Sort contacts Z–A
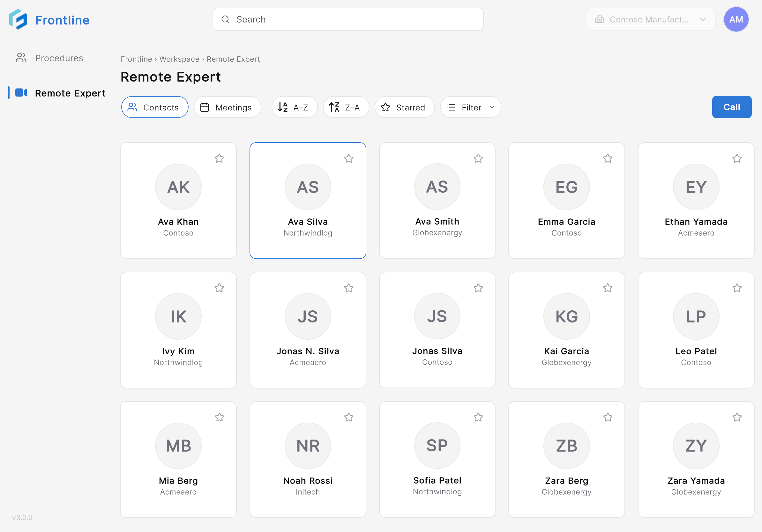762x532 pixels. pyautogui.click(x=346, y=107)
